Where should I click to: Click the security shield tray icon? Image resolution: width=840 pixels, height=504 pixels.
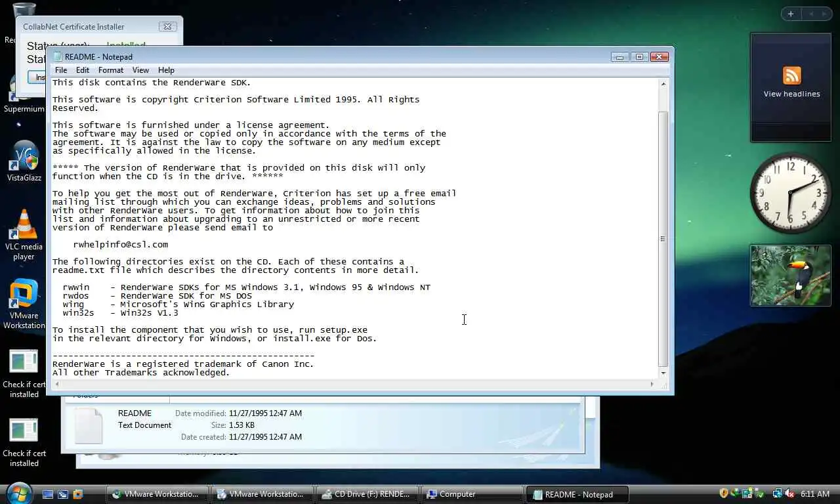pyautogui.click(x=724, y=493)
